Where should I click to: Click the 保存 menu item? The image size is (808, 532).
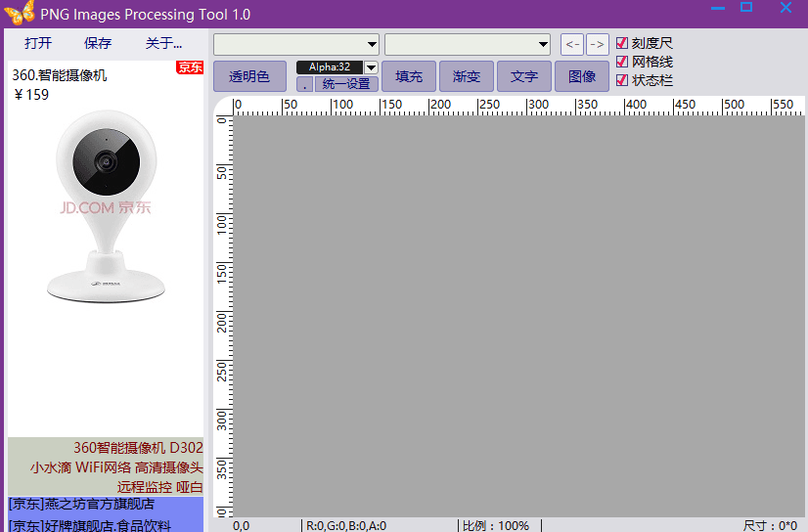point(98,43)
